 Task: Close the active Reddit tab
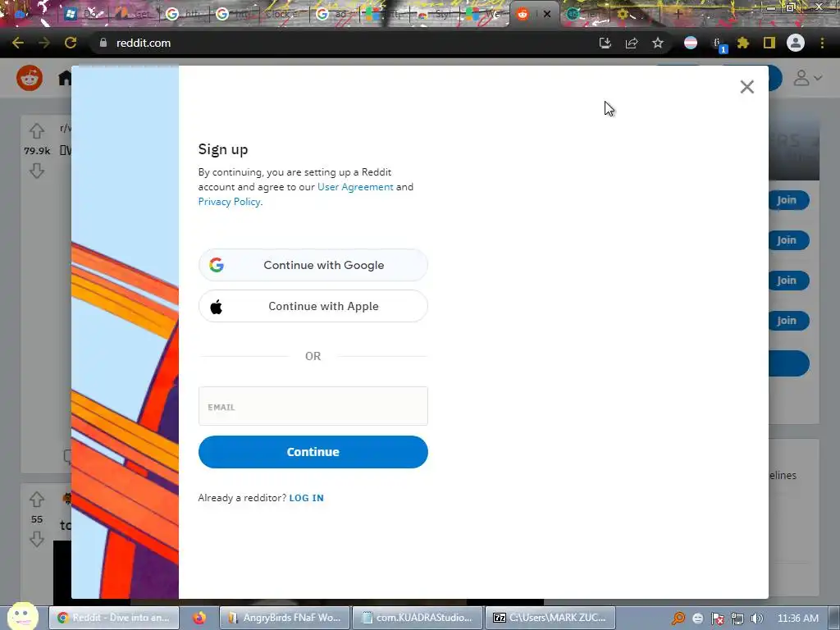coord(547,14)
